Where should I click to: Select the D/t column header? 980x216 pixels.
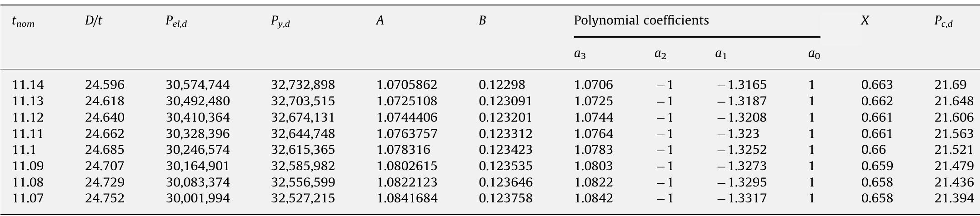pos(94,21)
